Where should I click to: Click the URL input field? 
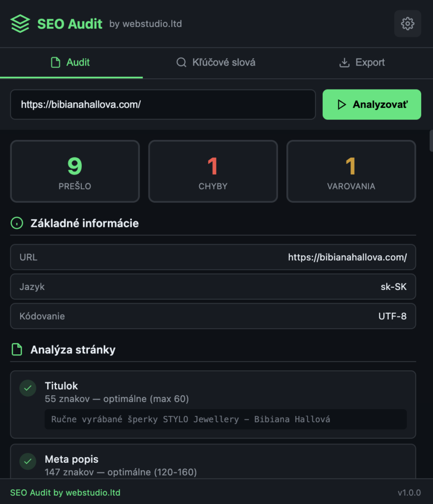tap(162, 104)
